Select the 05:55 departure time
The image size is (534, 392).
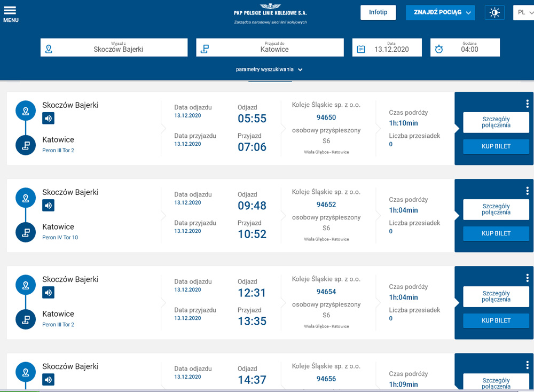click(252, 119)
